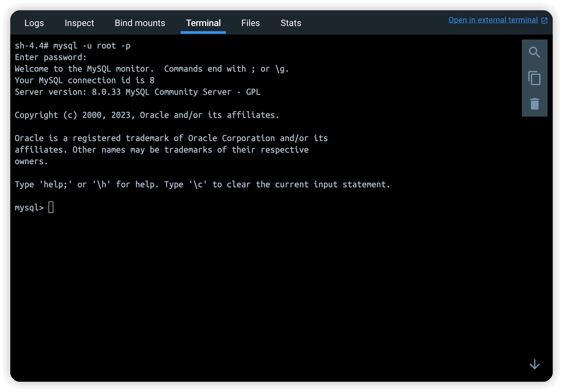Image resolution: width=563 pixels, height=392 pixels.
Task: Focus the mysql> prompt cursor
Action: 51,208
